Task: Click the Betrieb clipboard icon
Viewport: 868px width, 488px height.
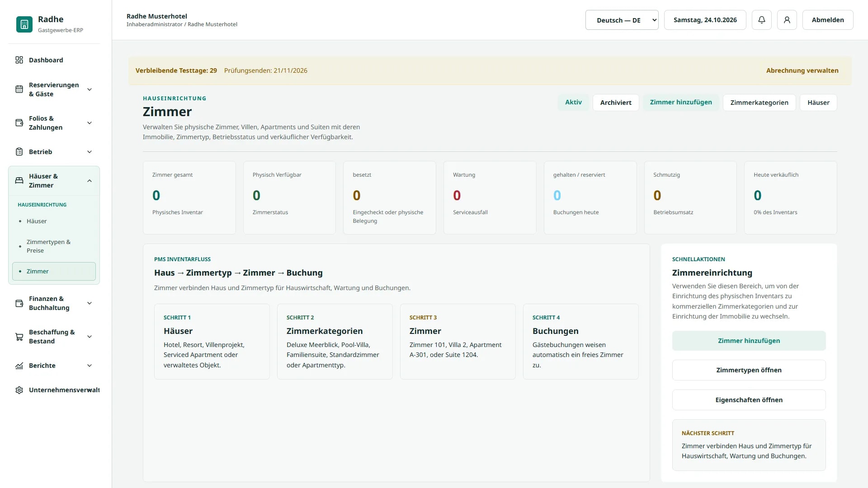Action: click(19, 152)
